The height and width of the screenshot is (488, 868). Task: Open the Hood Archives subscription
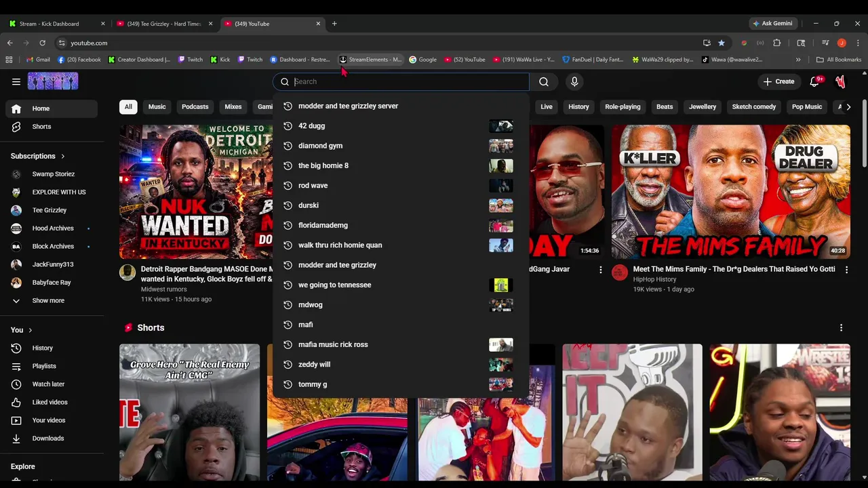pos(52,228)
